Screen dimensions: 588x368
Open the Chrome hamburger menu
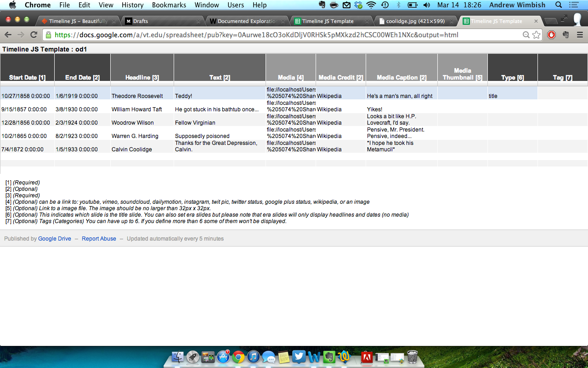(x=579, y=35)
